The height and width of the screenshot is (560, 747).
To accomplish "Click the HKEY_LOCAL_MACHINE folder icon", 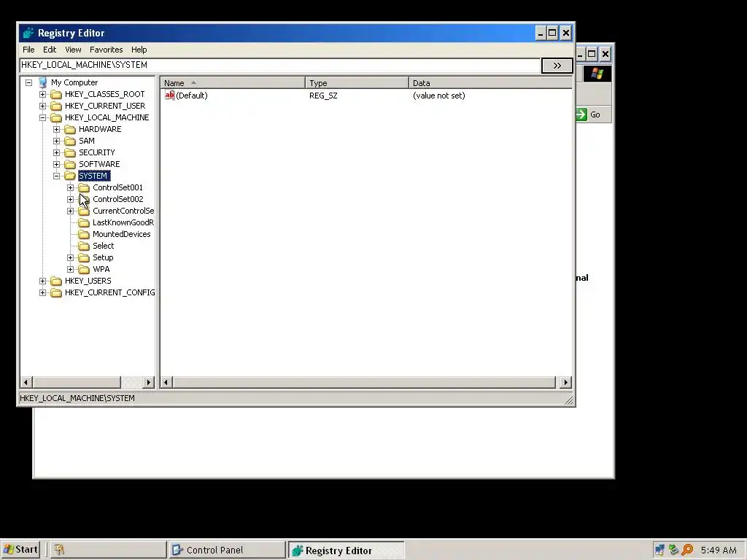I will (x=56, y=117).
